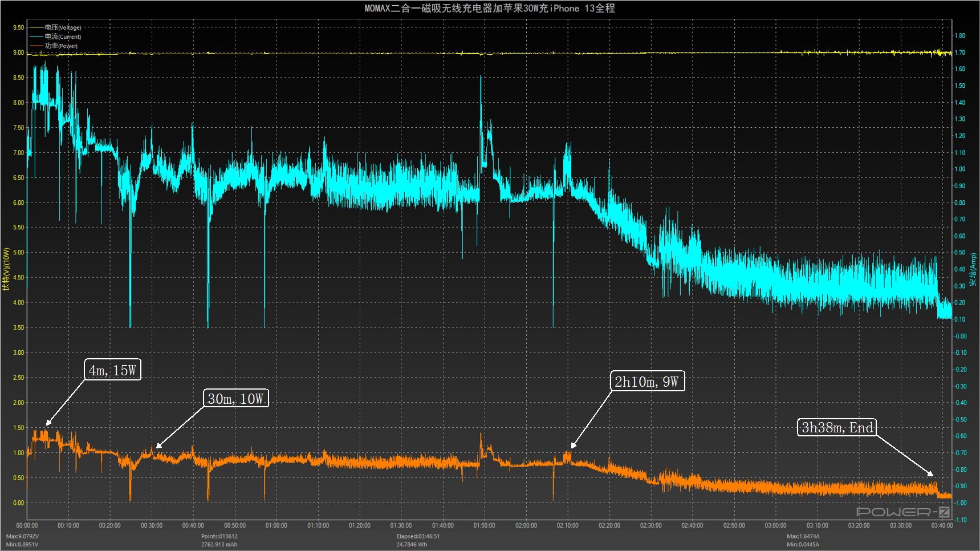Click the 9.50 tick on voltage axis
This screenshot has width=980, height=551.
click(19, 27)
